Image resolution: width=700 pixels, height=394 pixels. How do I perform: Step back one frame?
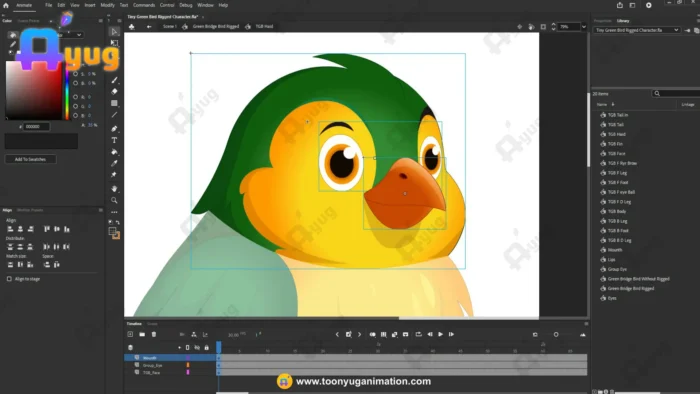(429, 334)
